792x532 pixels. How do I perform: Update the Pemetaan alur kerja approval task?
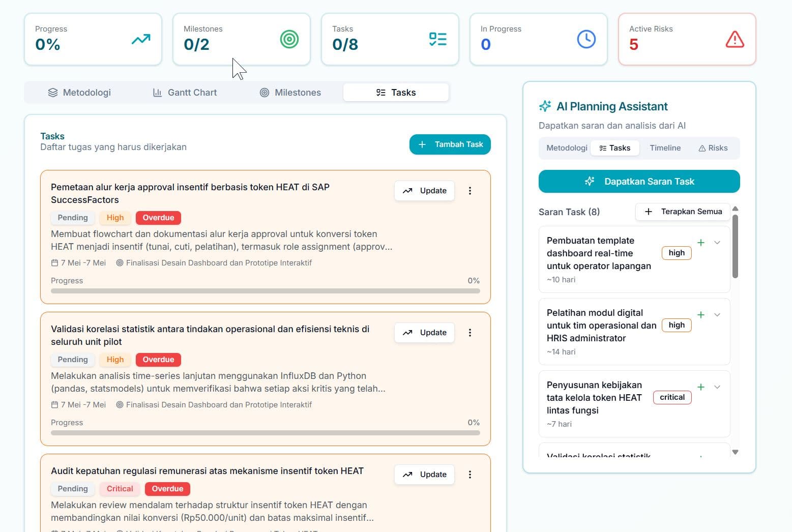pos(424,191)
